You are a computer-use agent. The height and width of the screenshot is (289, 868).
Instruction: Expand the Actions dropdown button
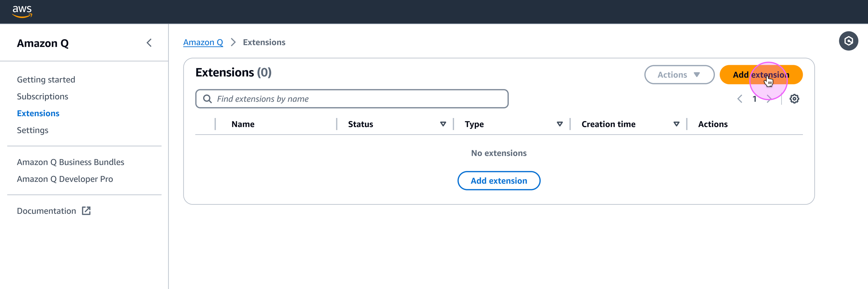(x=679, y=75)
